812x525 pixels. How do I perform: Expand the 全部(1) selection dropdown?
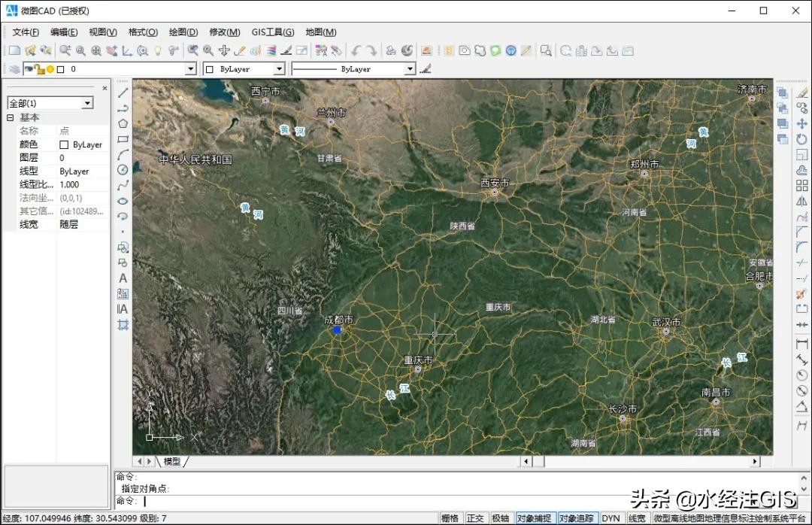(x=87, y=103)
